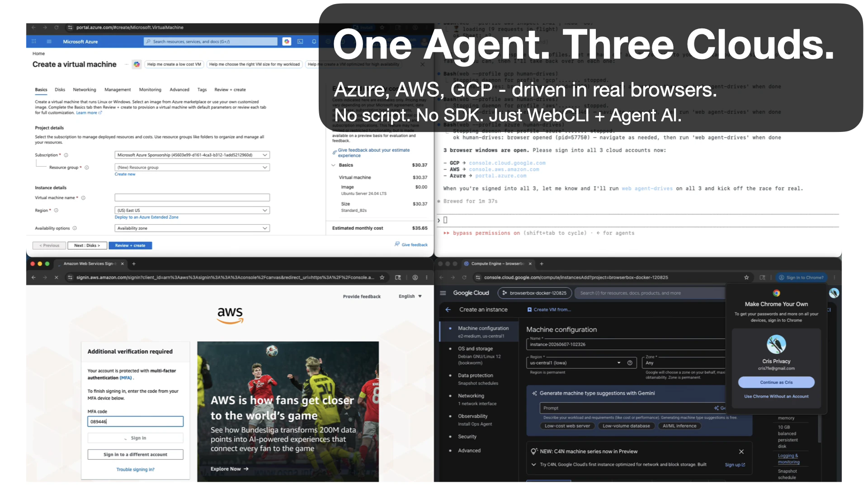This screenshot has height=488, width=868.
Task: Click the info icon beside Region in Azure
Action: coord(56,211)
